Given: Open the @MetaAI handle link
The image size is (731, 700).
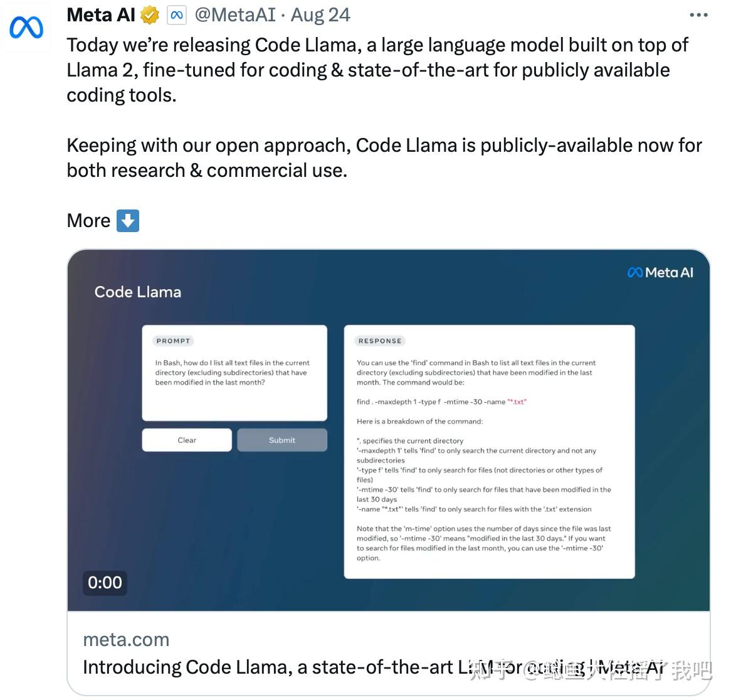Looking at the screenshot, I should pyautogui.click(x=236, y=16).
